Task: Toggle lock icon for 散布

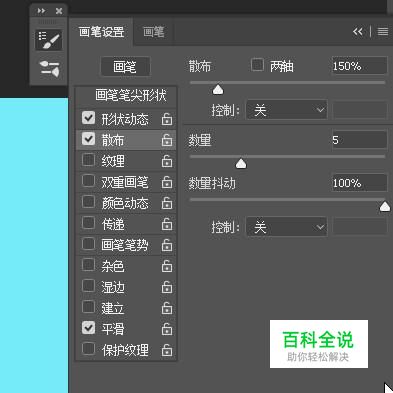Action: point(167,140)
